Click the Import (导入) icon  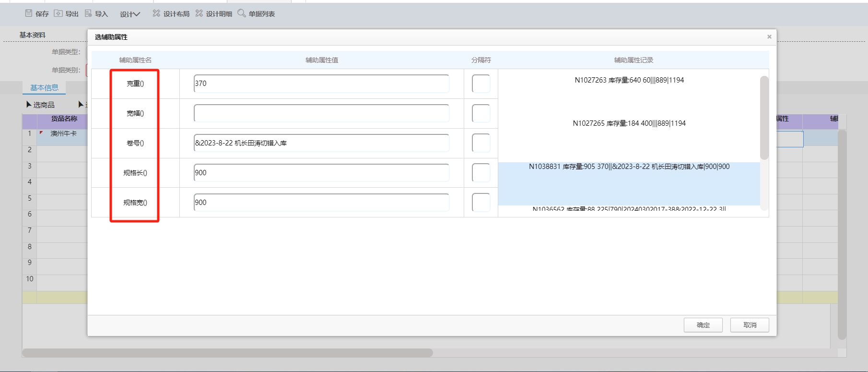click(89, 13)
